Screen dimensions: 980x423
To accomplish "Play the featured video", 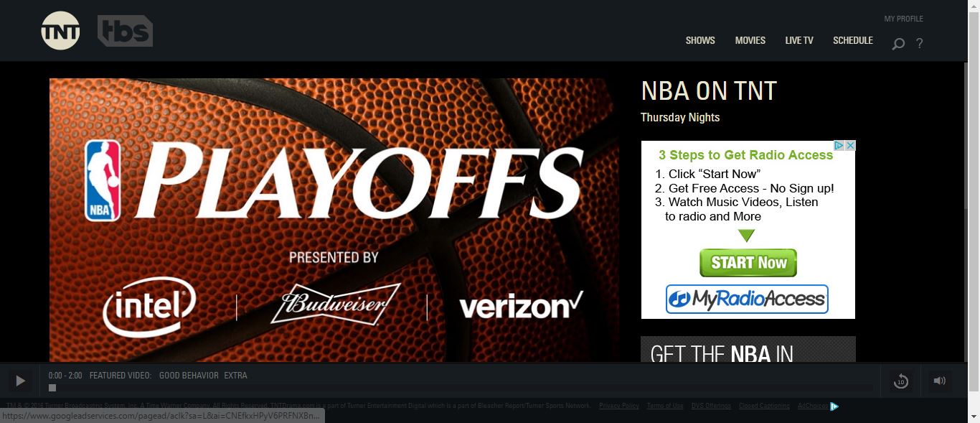I will [x=20, y=381].
